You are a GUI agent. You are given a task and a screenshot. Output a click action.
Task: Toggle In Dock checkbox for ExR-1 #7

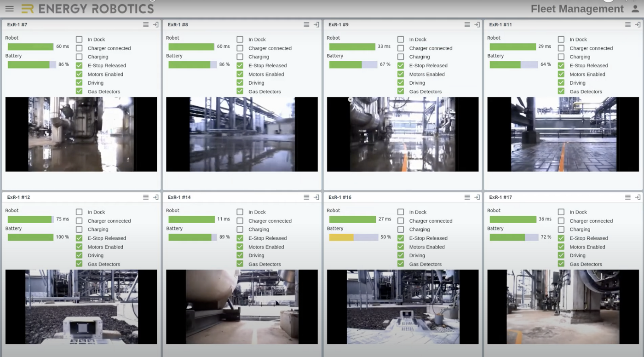(79, 40)
